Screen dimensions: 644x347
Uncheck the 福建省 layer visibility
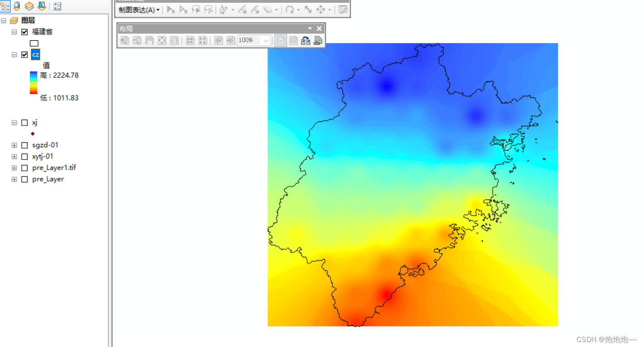tap(24, 32)
